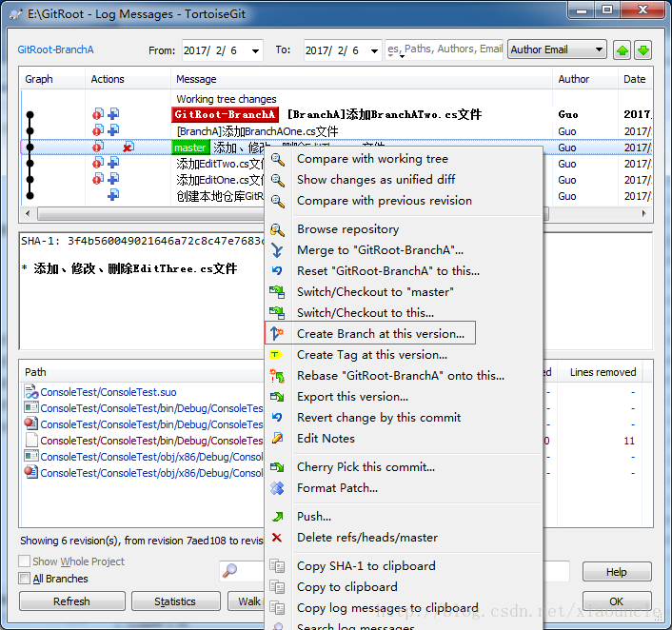Click the scrollbar right arrow in log list
The image size is (672, 630).
point(643,213)
